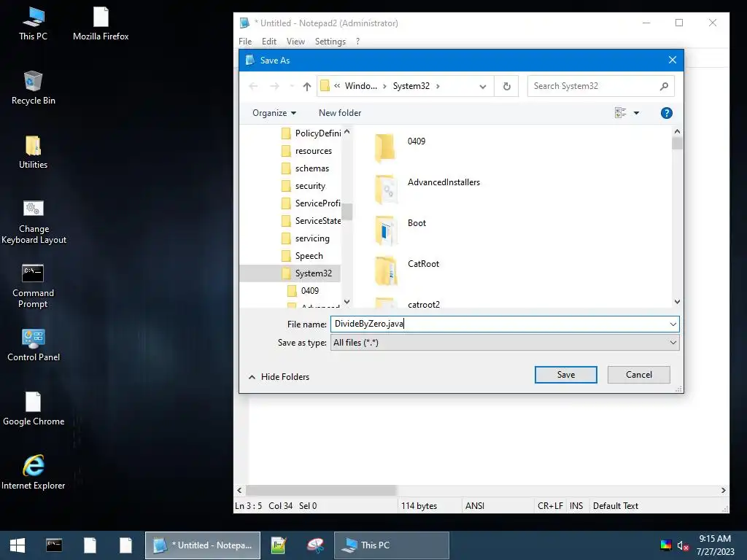Click the muted volume tray icon
Screen dimensions: 747x560
coord(683,545)
